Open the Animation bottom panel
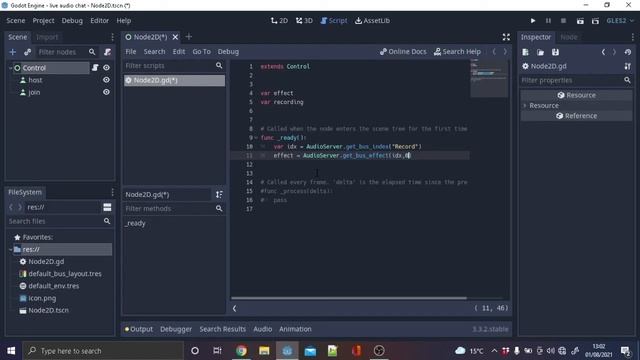Image resolution: width=640 pixels, height=360 pixels. (295, 329)
